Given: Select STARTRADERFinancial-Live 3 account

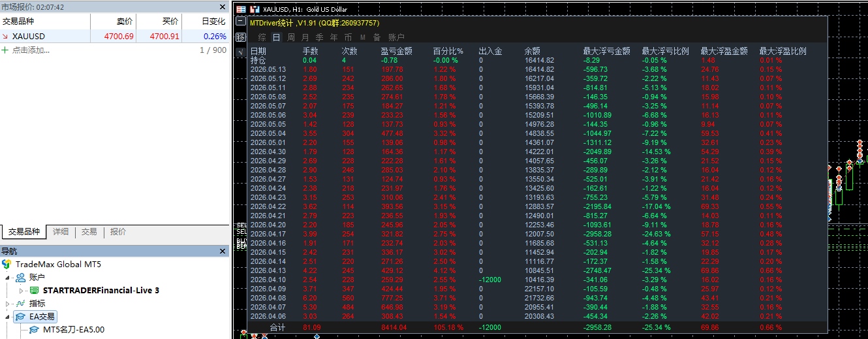Looking at the screenshot, I should 101,291.
